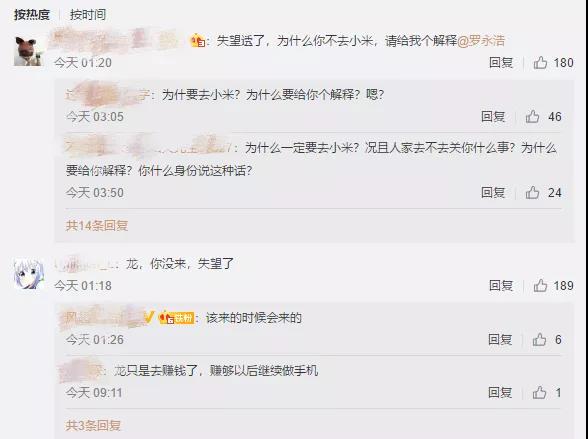Open the dog avatar profile picture
Image resolution: width=588 pixels, height=439 pixels.
click(28, 51)
